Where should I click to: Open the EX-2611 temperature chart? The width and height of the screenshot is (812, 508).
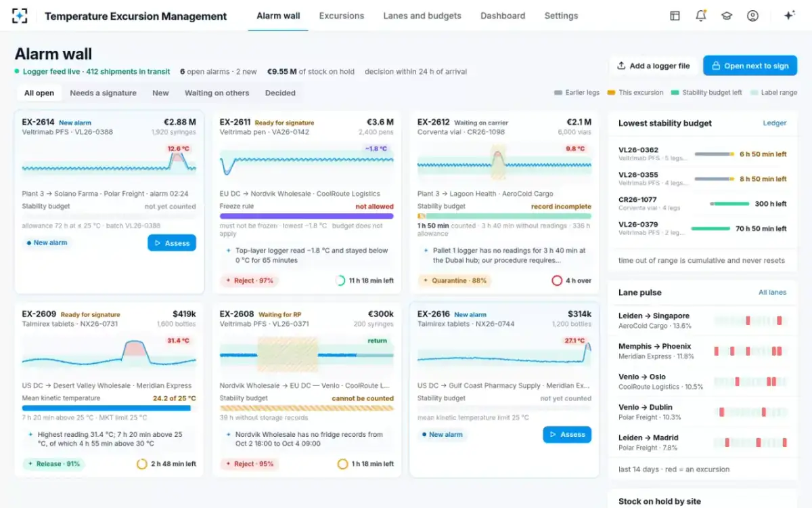coord(307,163)
